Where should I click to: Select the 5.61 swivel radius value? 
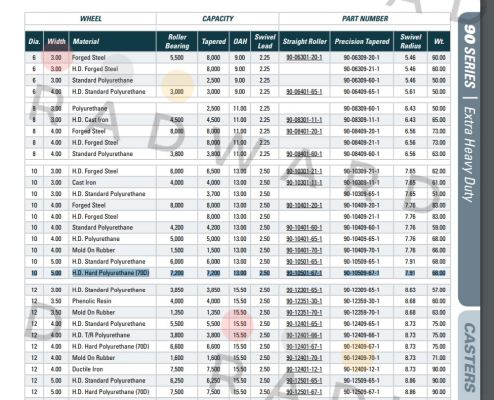tap(410, 92)
